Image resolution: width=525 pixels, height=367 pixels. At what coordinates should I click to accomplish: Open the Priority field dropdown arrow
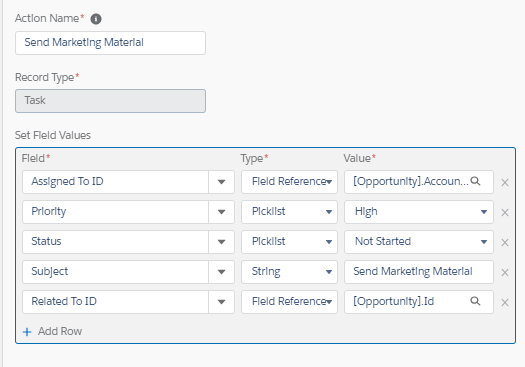click(221, 212)
